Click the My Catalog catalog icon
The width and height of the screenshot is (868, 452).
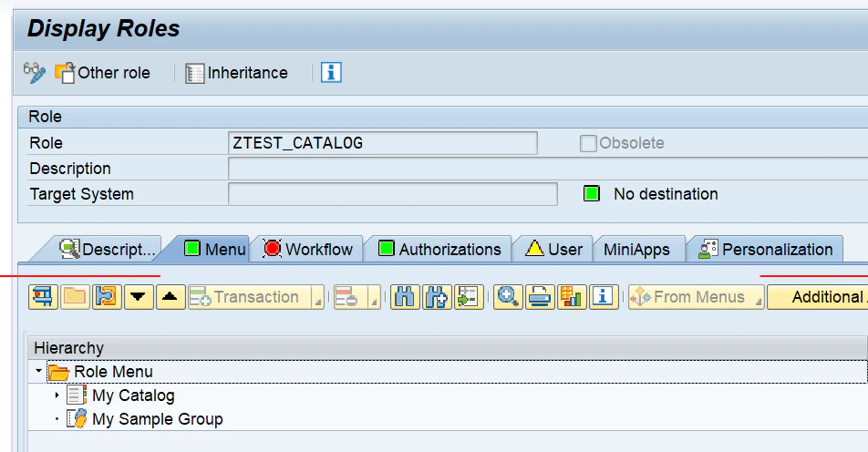point(77,395)
